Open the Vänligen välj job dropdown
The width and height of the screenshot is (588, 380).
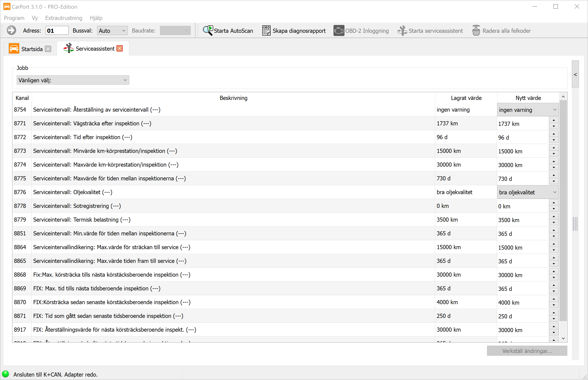(73, 80)
